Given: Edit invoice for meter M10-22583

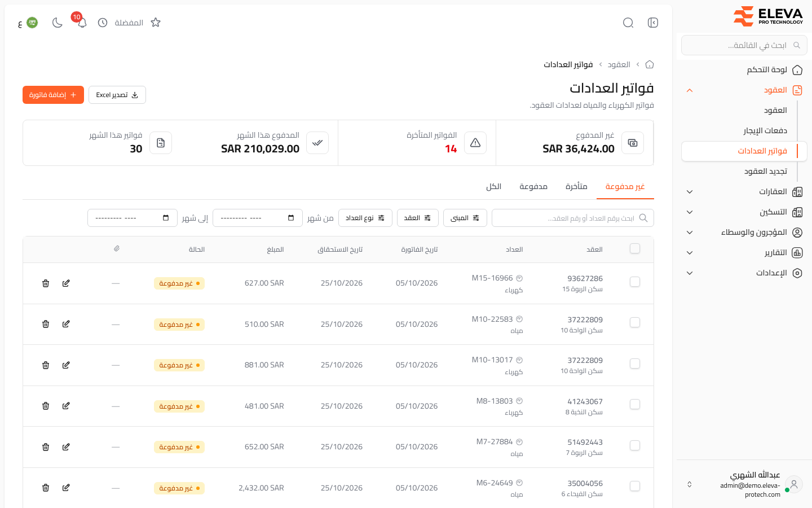Looking at the screenshot, I should pyautogui.click(x=66, y=324).
